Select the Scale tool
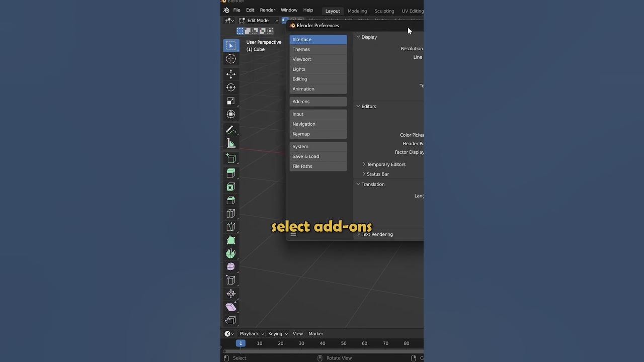The width and height of the screenshot is (644, 362). (231, 101)
